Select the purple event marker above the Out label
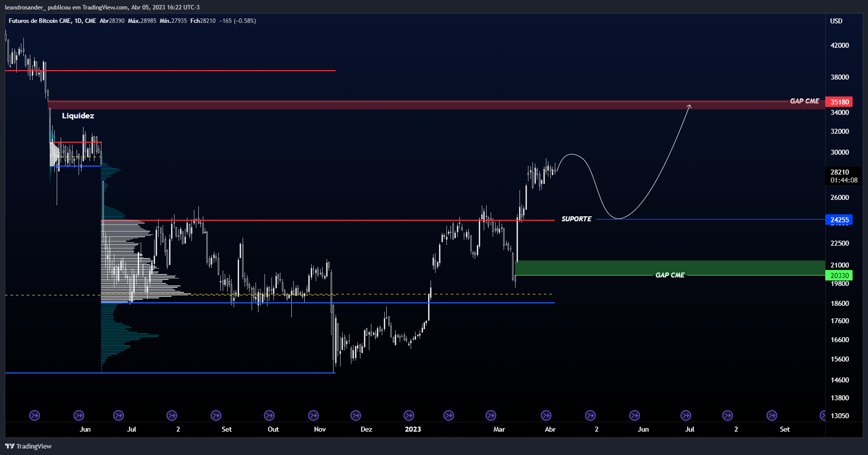This screenshot has height=455, width=868. 269,415
